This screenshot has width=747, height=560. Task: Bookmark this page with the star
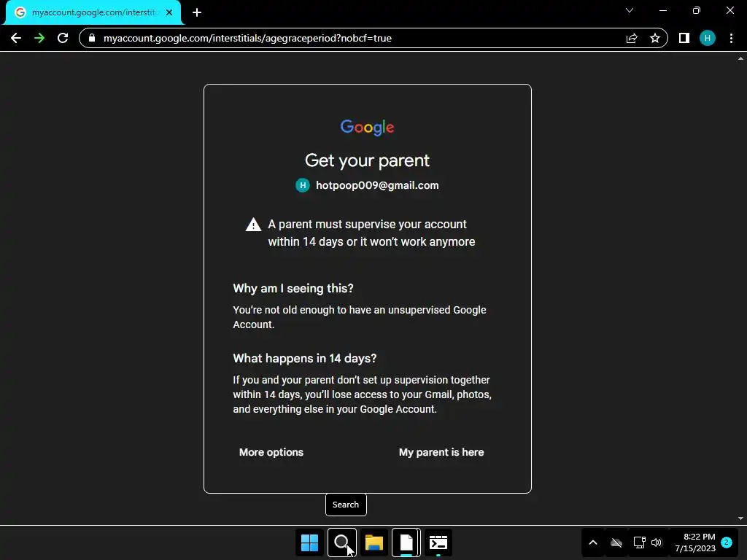[x=655, y=38]
